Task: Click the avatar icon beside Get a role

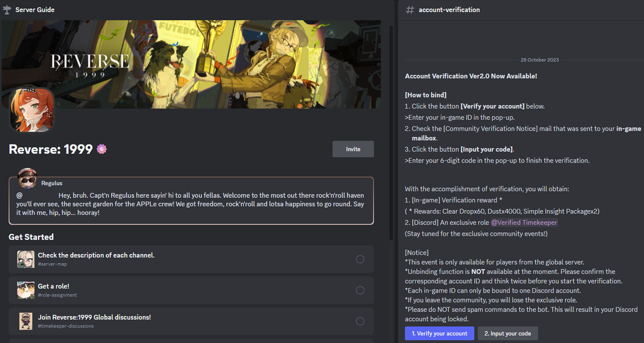Action: [26, 290]
